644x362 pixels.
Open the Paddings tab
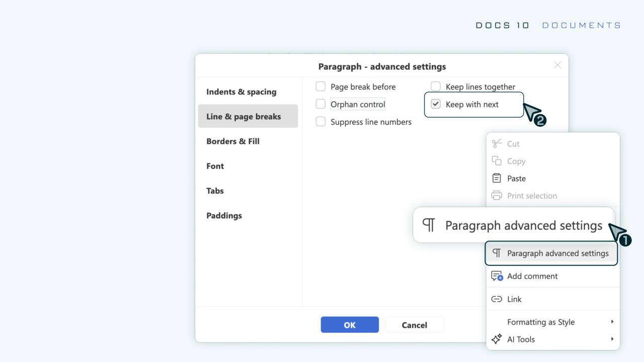(248, 215)
